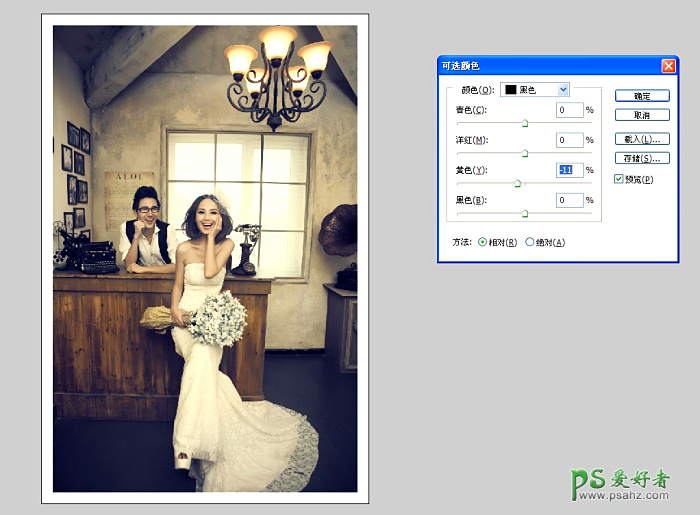Close the 可选颜色 dialog with X button

668,65
